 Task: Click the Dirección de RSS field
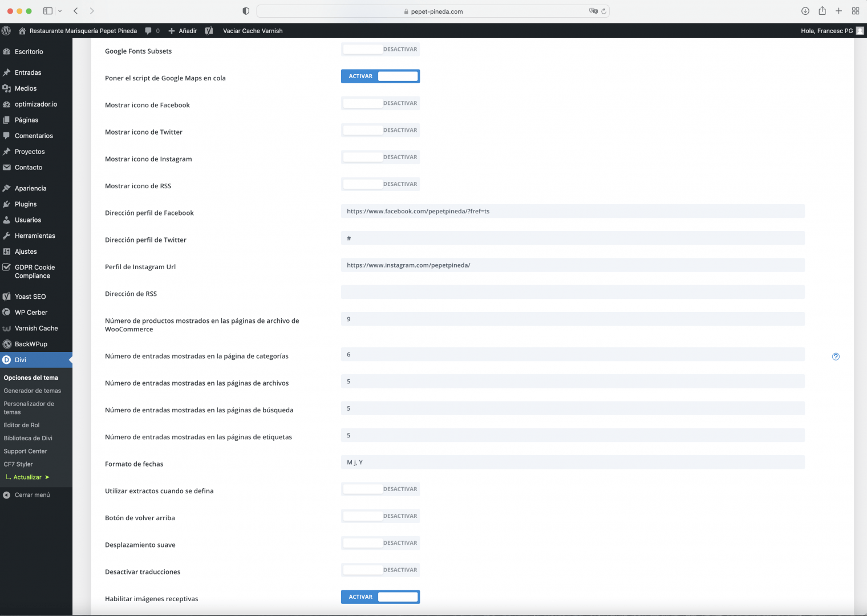[x=573, y=292]
